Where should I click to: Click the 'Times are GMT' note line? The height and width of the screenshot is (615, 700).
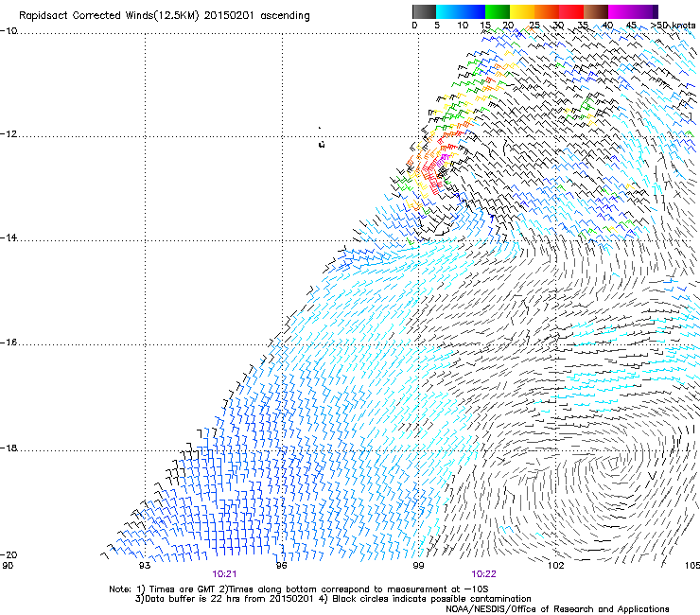tap(299, 589)
